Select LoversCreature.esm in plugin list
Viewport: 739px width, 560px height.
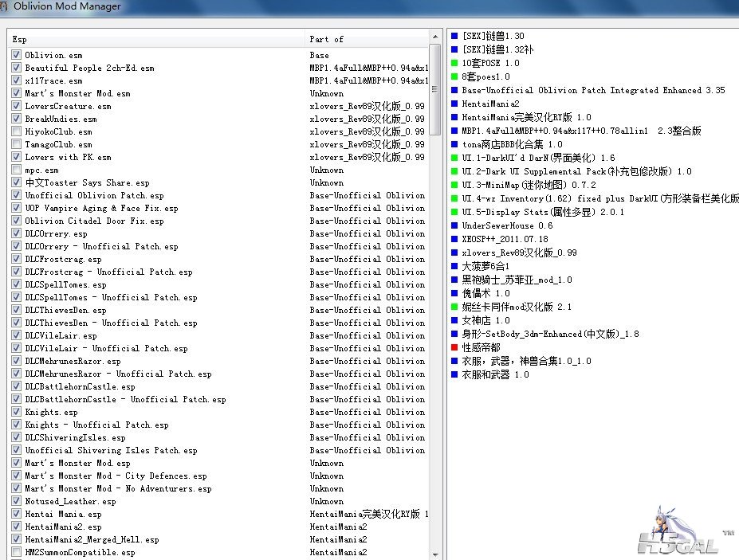point(218,106)
